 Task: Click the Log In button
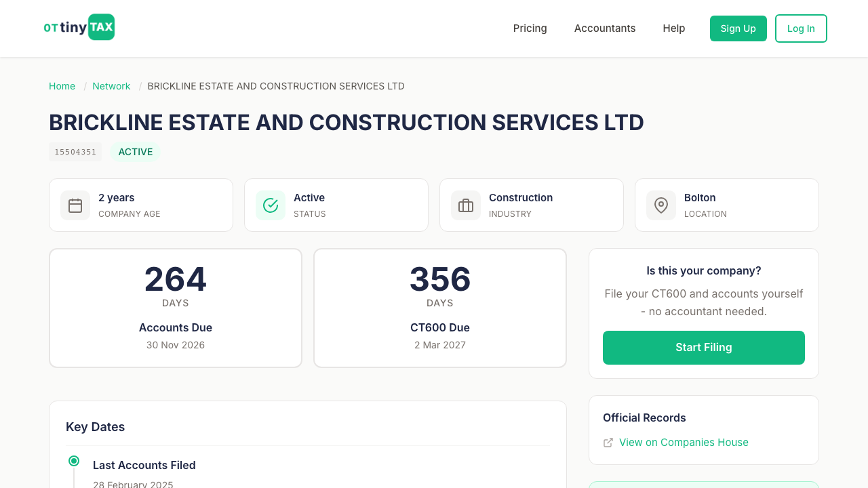click(801, 28)
